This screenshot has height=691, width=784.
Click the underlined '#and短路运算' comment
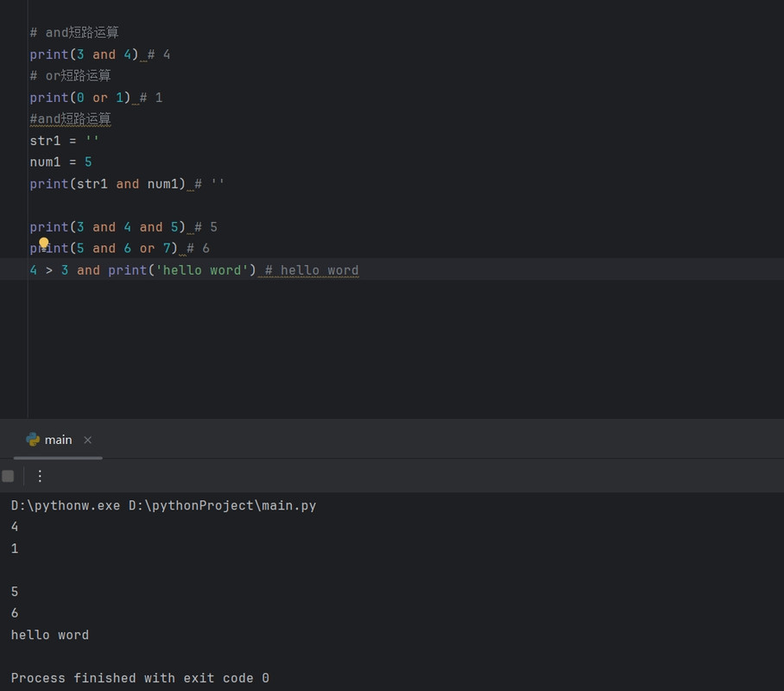70,119
